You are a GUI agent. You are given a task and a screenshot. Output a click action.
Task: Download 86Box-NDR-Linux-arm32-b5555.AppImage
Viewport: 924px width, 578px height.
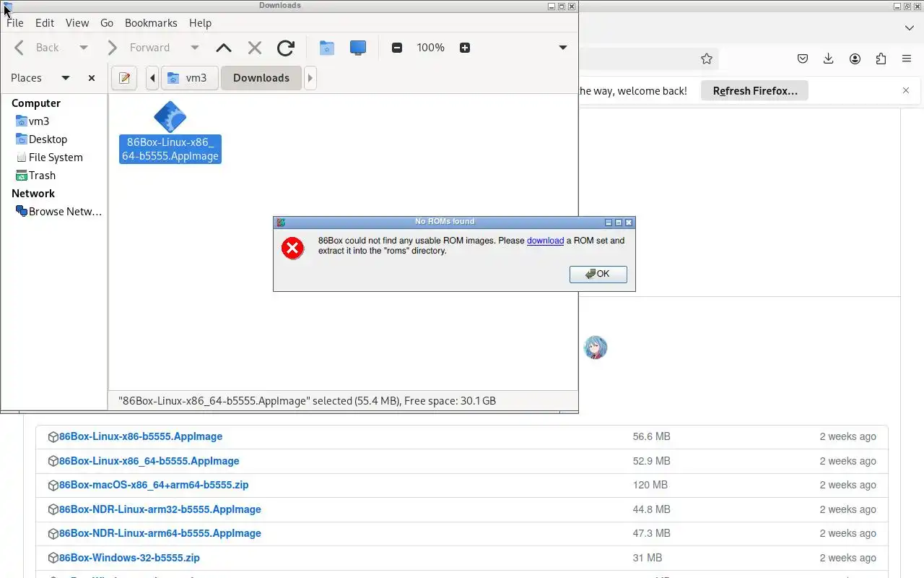click(x=160, y=509)
